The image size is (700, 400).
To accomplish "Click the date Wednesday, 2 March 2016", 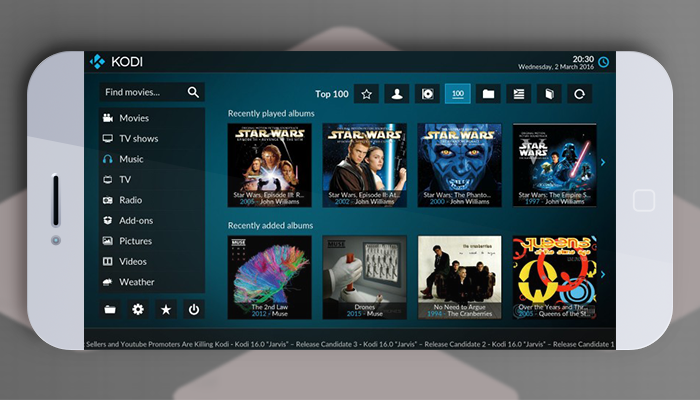I will coord(556,67).
